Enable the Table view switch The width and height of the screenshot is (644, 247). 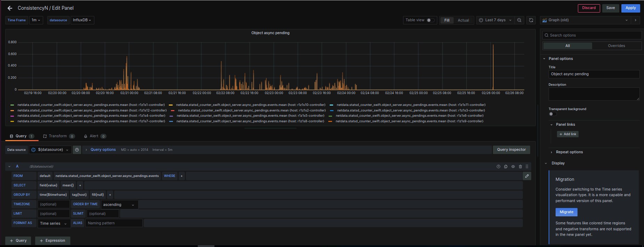(x=430, y=20)
